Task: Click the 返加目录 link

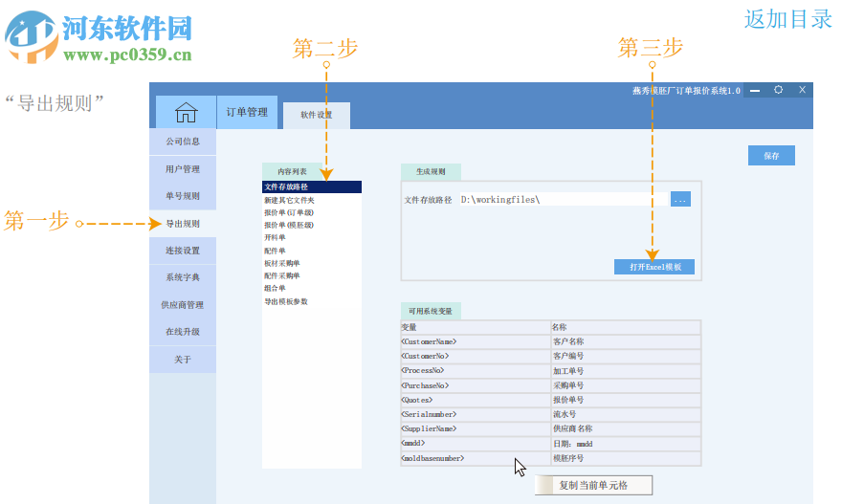Action: coord(788,19)
